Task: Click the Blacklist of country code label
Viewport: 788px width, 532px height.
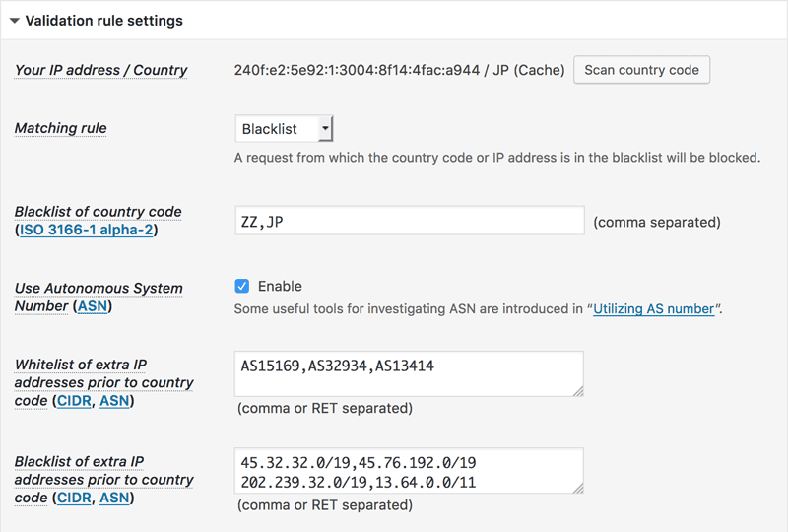Action: click(98, 212)
